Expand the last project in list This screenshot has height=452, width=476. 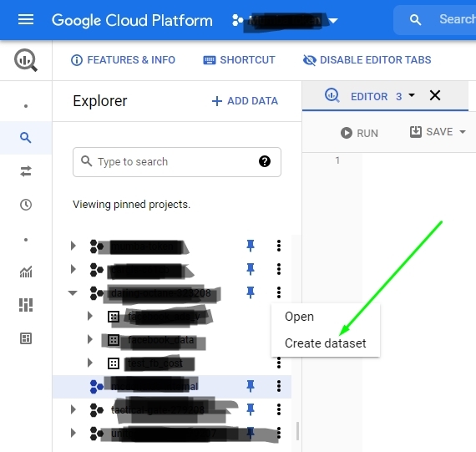[73, 433]
